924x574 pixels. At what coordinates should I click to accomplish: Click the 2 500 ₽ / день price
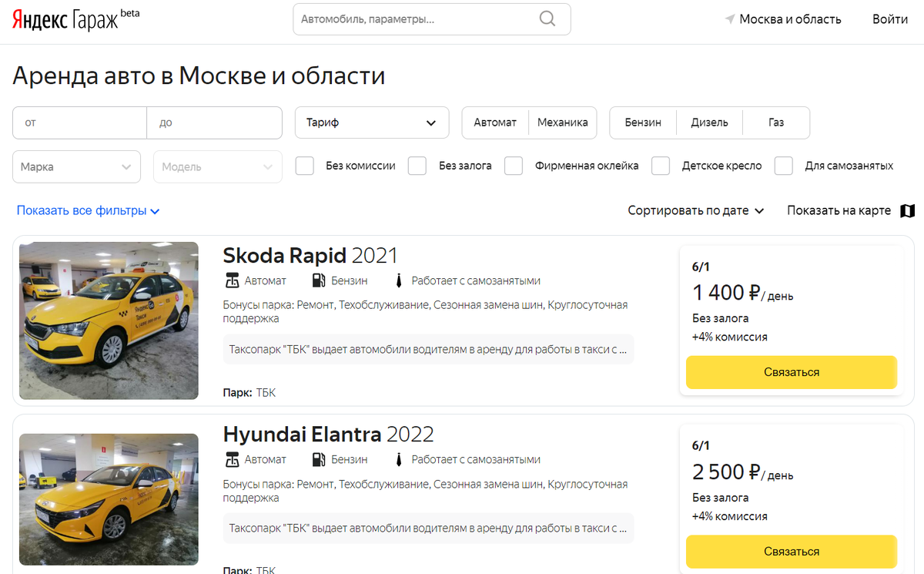tap(742, 472)
